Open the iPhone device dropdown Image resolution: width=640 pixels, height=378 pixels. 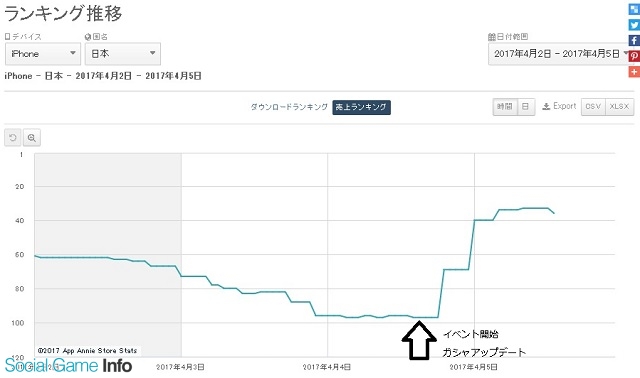tap(43, 54)
